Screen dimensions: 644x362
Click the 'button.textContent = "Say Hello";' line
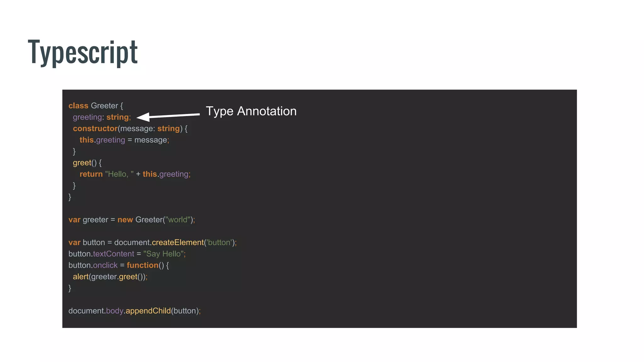tap(127, 254)
